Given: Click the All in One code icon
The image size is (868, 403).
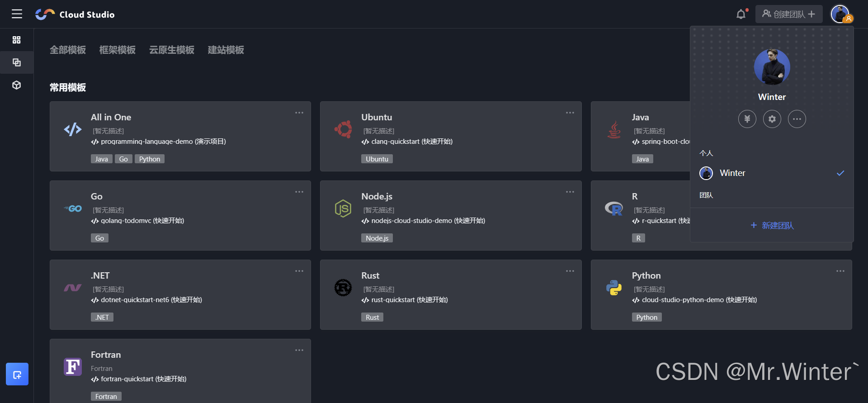Looking at the screenshot, I should (x=73, y=130).
